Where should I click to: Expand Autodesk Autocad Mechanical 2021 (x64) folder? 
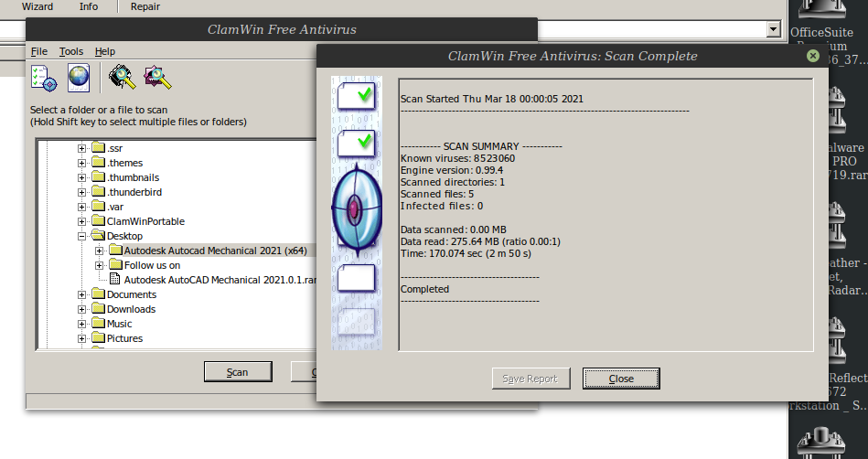(99, 251)
